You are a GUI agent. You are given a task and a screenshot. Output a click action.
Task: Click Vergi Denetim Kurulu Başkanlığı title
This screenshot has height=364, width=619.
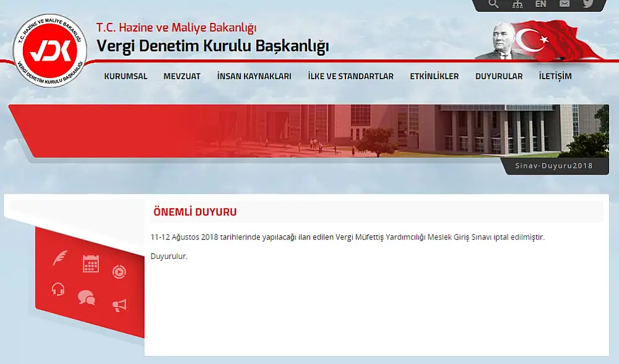(212, 46)
